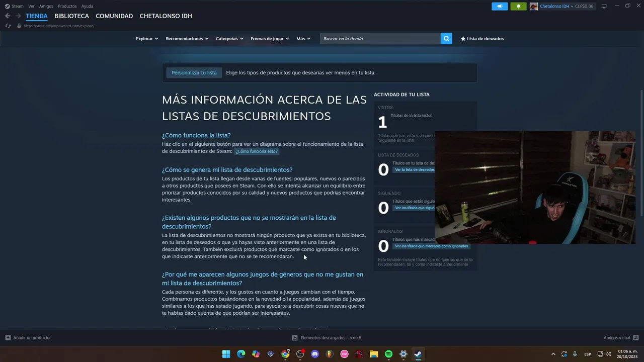Open Discord from the taskbar
Image resolution: width=644 pixels, height=362 pixels.
coord(315,354)
